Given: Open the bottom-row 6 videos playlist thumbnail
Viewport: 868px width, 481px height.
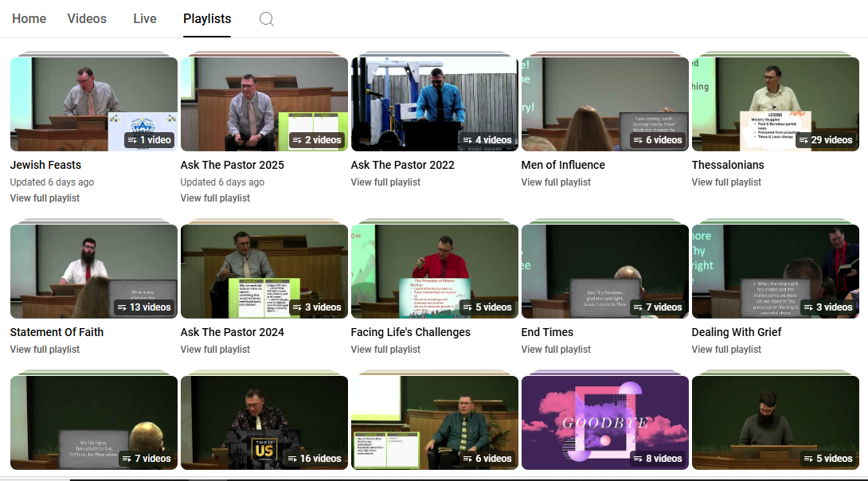Looking at the screenshot, I should 435,423.
